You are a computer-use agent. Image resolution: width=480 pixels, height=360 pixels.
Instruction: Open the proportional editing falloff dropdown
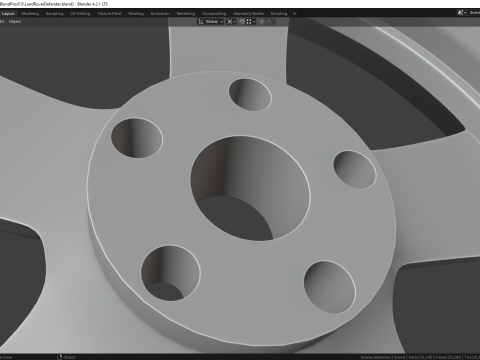pos(270,22)
